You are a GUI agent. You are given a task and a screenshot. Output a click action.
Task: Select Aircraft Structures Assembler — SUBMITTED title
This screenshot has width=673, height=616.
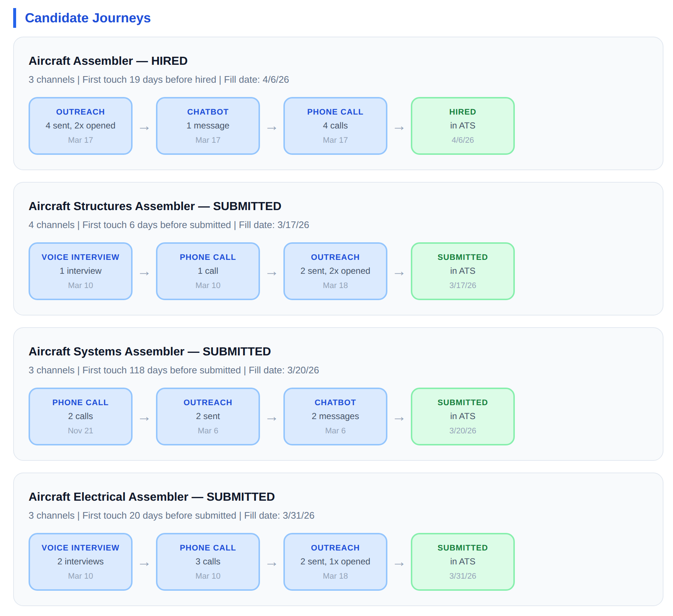pos(155,206)
